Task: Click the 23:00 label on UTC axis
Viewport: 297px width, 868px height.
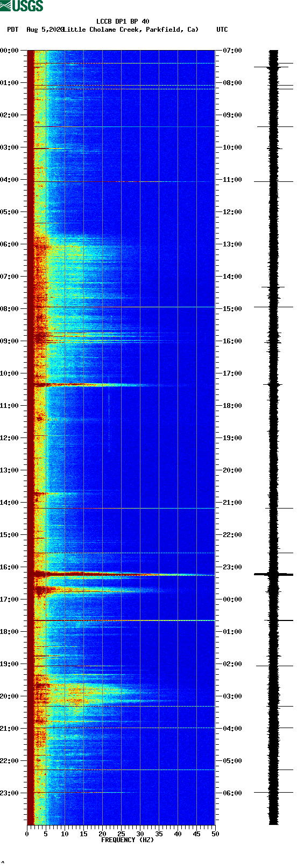Action: pyautogui.click(x=232, y=567)
